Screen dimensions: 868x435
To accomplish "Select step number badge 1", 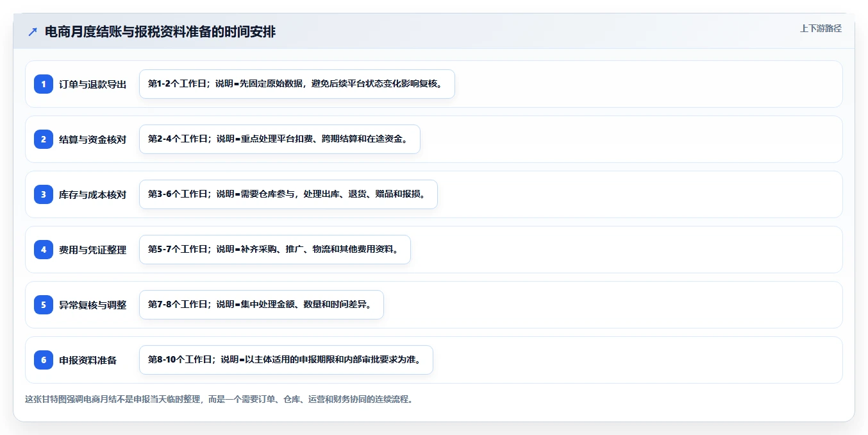I will [x=44, y=84].
